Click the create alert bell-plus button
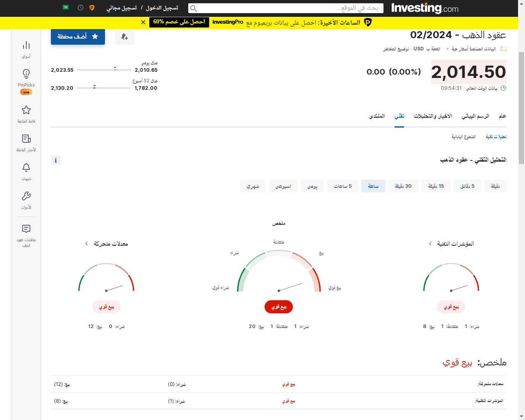The width and height of the screenshot is (525, 420). [x=125, y=37]
